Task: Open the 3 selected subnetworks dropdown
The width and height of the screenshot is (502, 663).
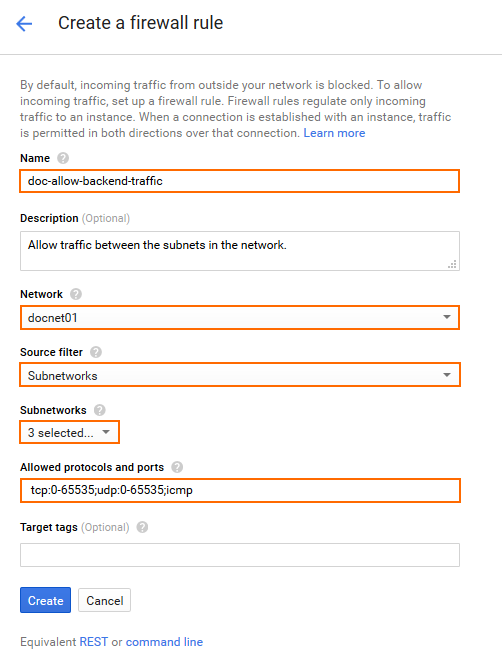Action: [70, 432]
